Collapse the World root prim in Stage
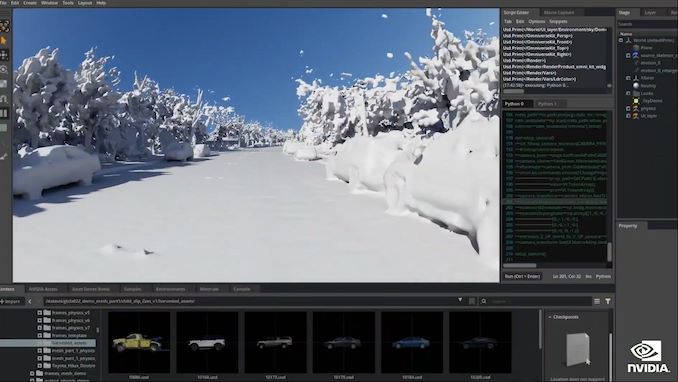 point(621,40)
